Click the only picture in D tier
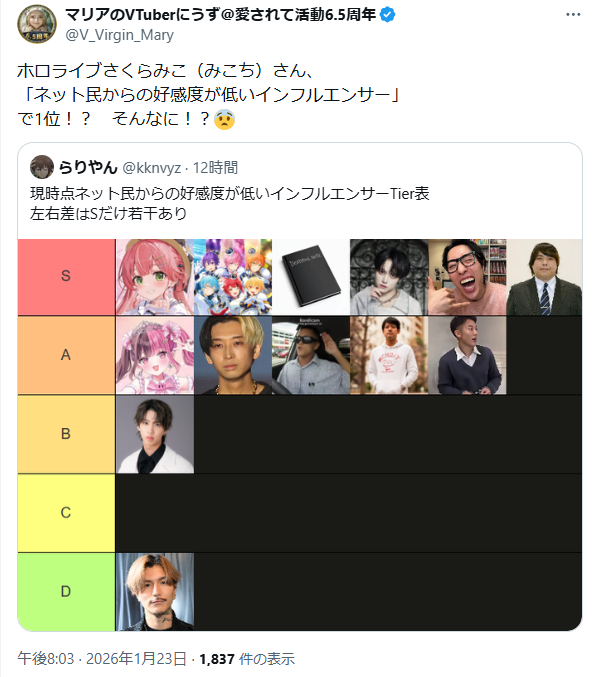The height and width of the screenshot is (677, 599). (x=155, y=592)
